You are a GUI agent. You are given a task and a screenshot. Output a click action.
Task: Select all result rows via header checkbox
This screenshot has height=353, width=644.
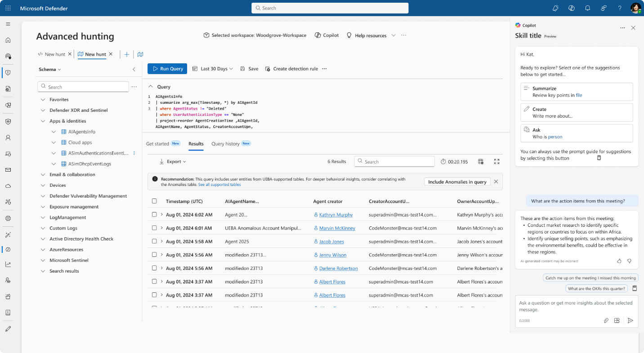point(155,201)
